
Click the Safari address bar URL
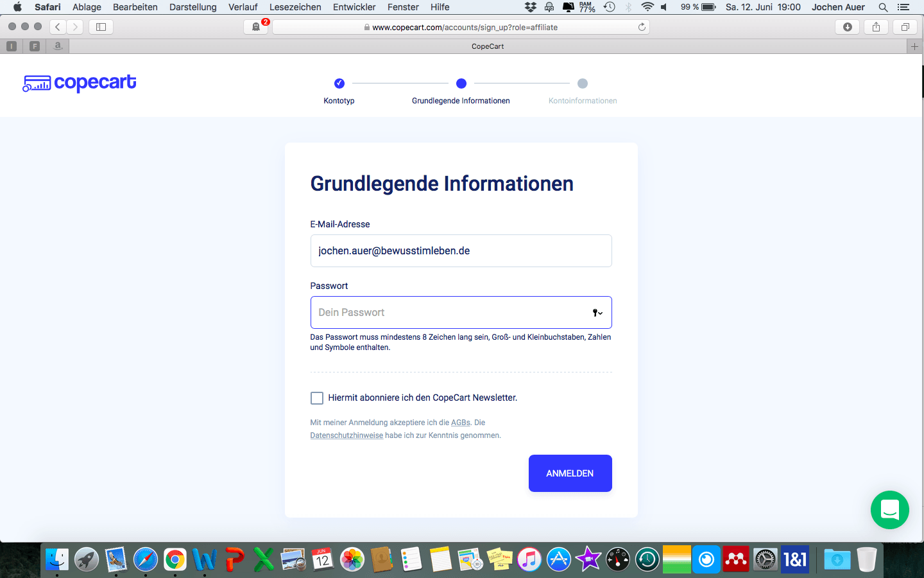461,27
